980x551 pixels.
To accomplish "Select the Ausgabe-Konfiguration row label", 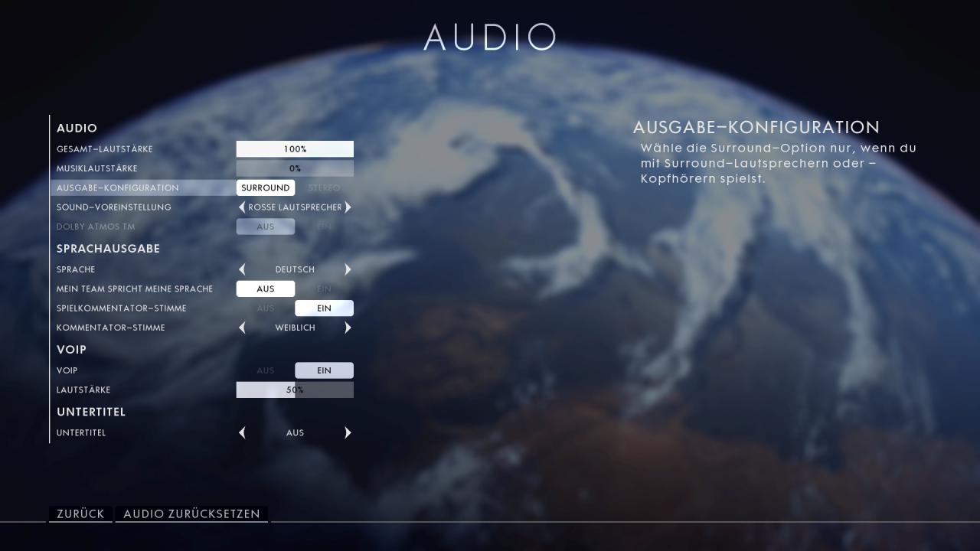I will (118, 187).
